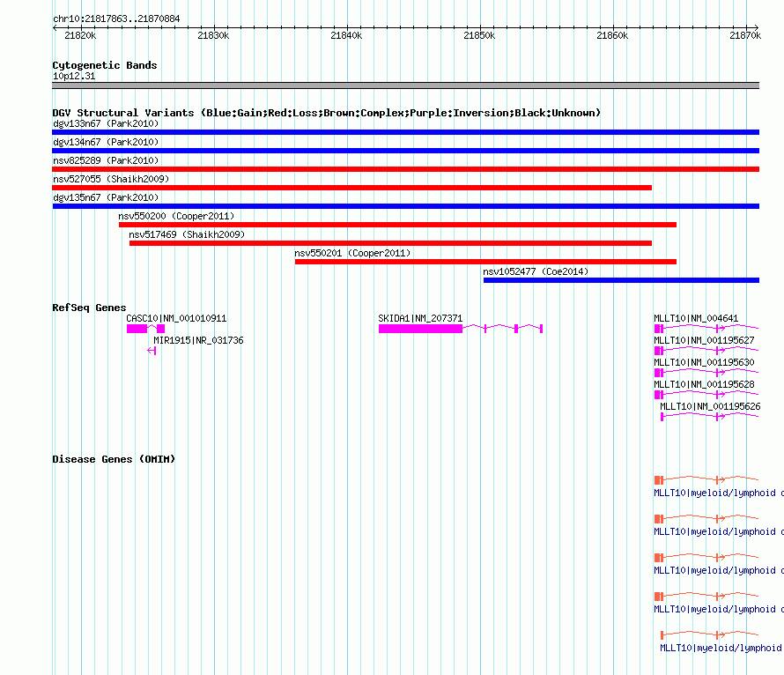Click the last orange OMIM MLLT10 glyph
This screenshot has width=784, height=675.
pyautogui.click(x=709, y=635)
